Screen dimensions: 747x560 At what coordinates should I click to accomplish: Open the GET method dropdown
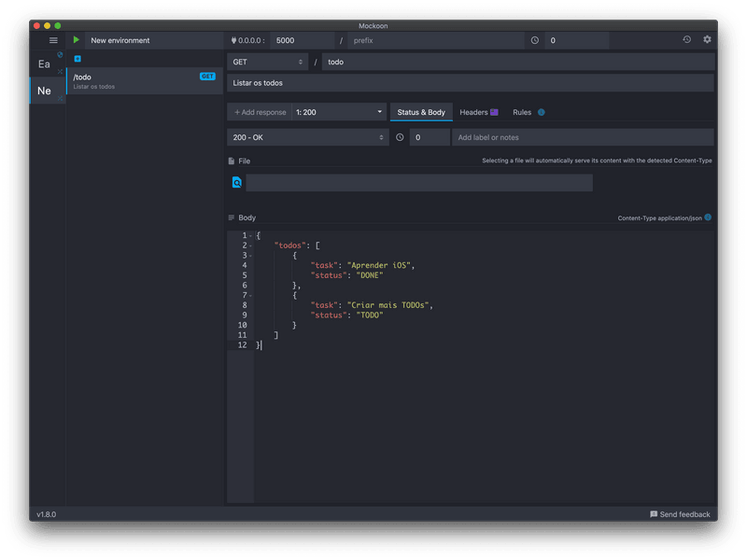point(267,62)
